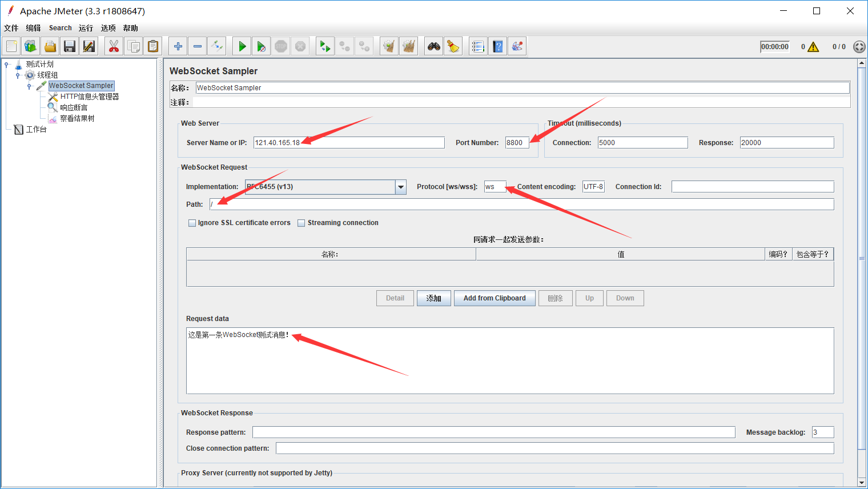Click the vertical scrollbar down arrow
The image size is (868, 489).
coord(862,483)
